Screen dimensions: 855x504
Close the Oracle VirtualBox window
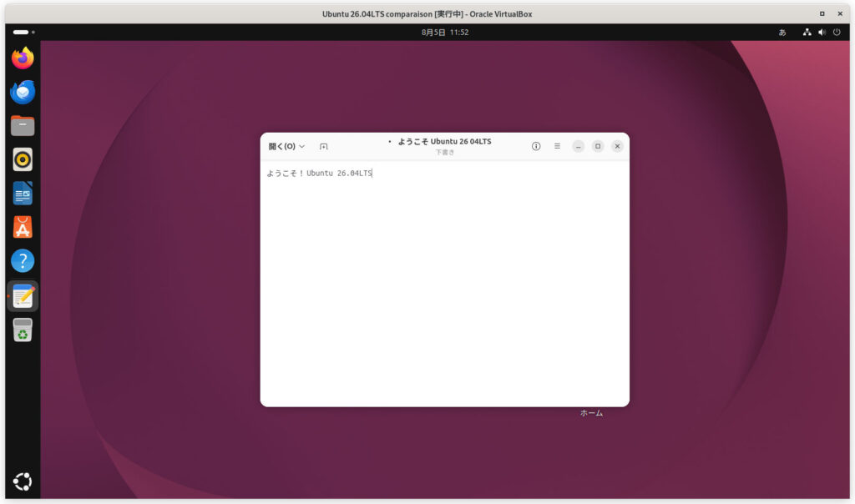click(840, 13)
